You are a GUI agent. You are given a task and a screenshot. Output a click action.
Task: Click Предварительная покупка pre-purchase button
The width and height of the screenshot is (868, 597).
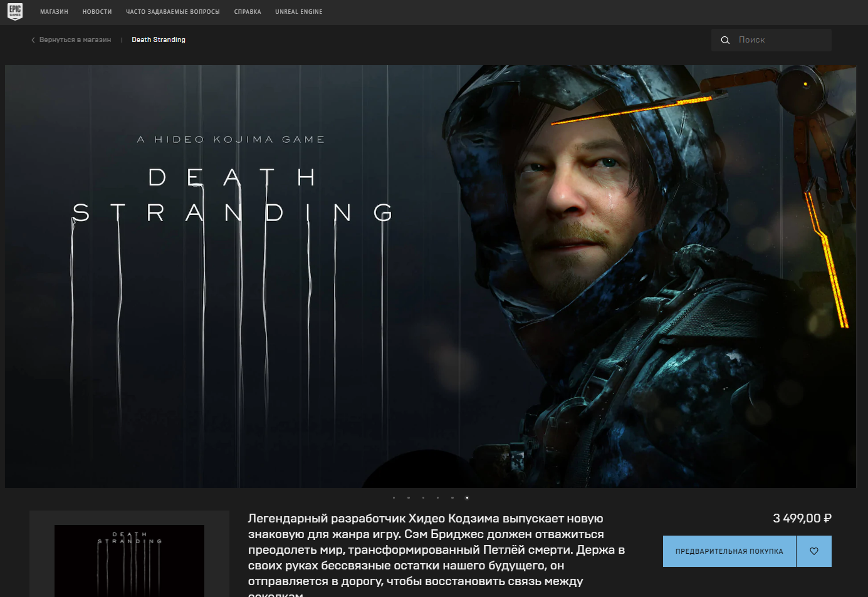point(729,551)
